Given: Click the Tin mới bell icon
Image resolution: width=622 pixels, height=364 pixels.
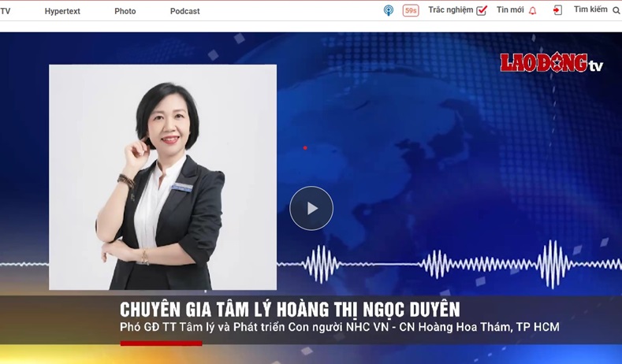Looking at the screenshot, I should point(533,11).
